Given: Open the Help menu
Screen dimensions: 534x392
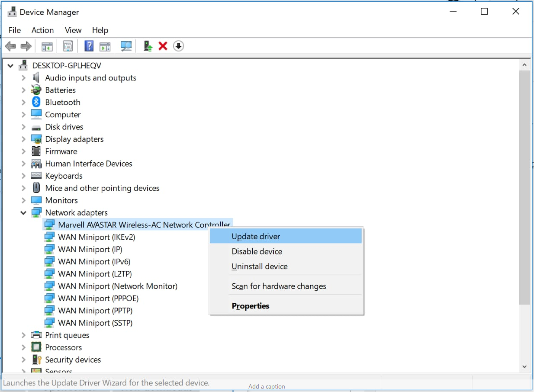Looking at the screenshot, I should 100,30.
